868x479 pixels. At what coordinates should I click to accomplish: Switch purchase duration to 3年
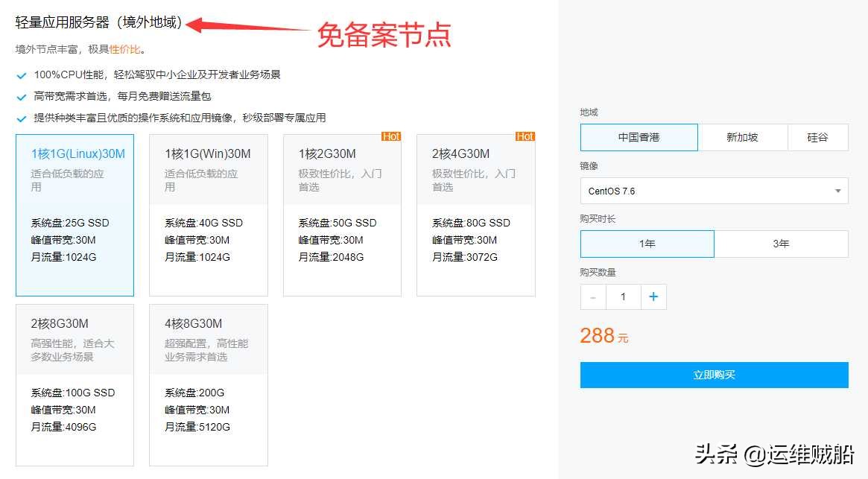pos(782,244)
